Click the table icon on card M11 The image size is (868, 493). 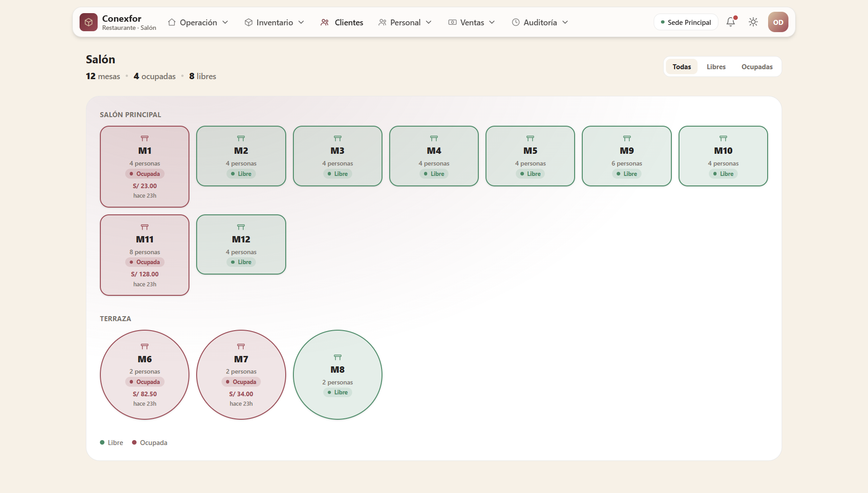145,227
